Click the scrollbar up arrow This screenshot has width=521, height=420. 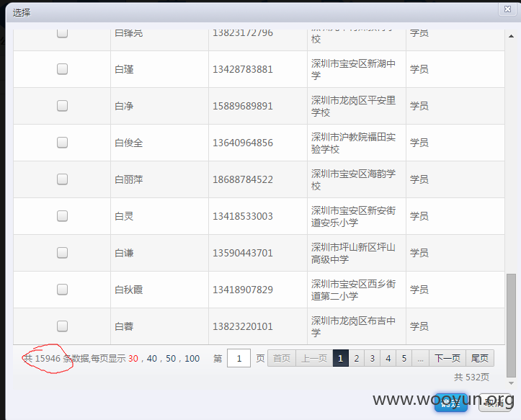511,36
